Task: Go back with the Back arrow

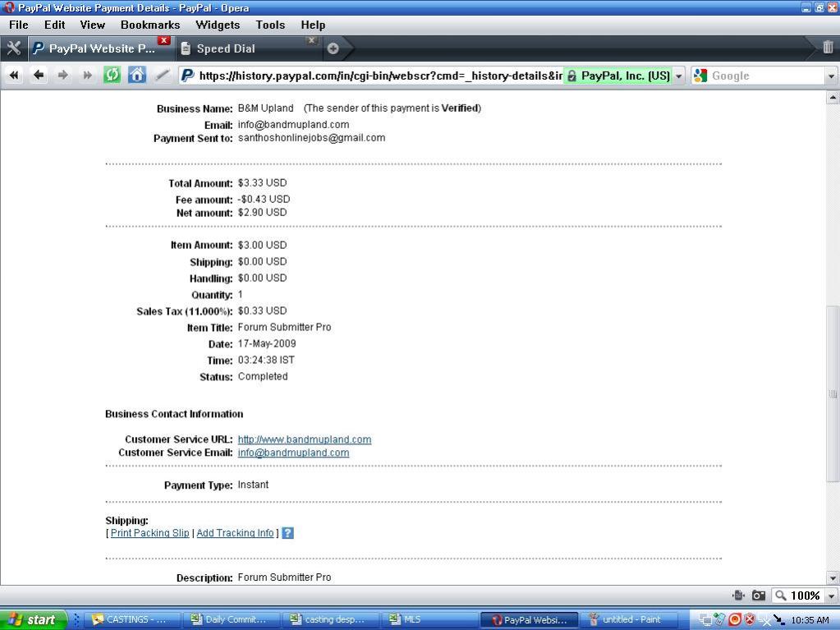Action: pyautogui.click(x=39, y=76)
